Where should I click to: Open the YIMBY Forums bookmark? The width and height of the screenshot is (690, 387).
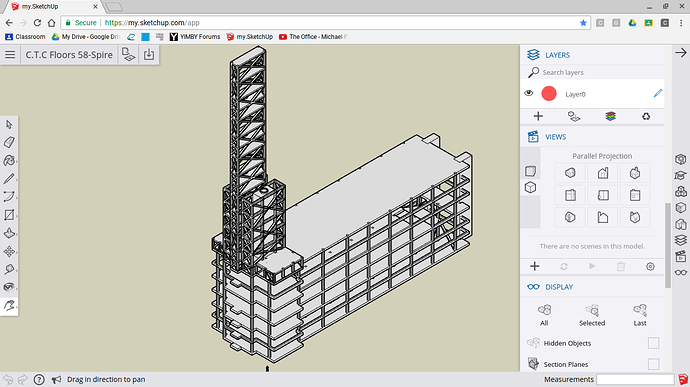[x=195, y=37]
